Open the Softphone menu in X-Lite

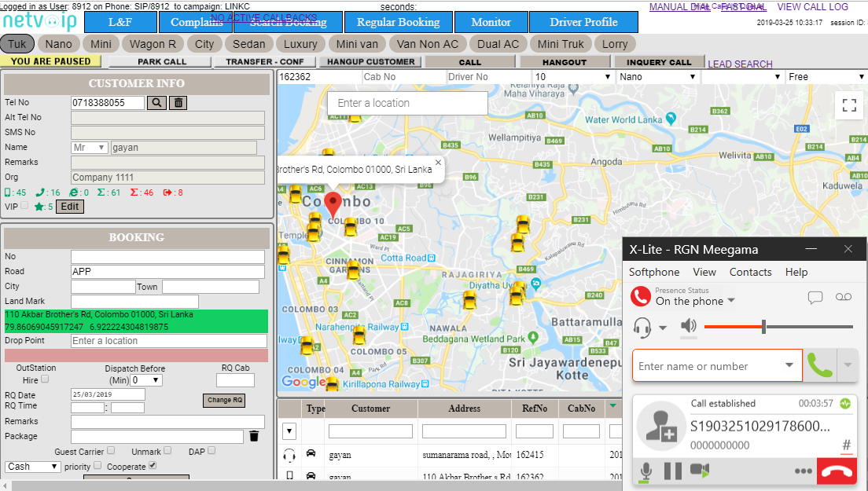pos(654,272)
